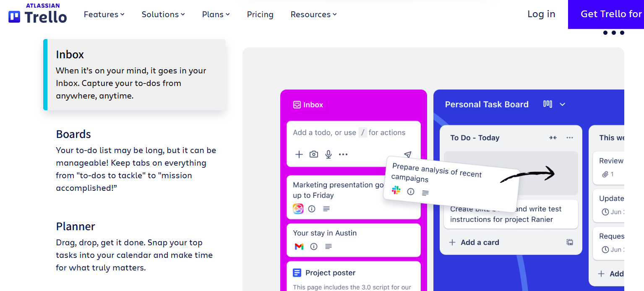Open the ellipsis menu in the Inbox composer
This screenshot has height=291, width=644.
tap(343, 154)
